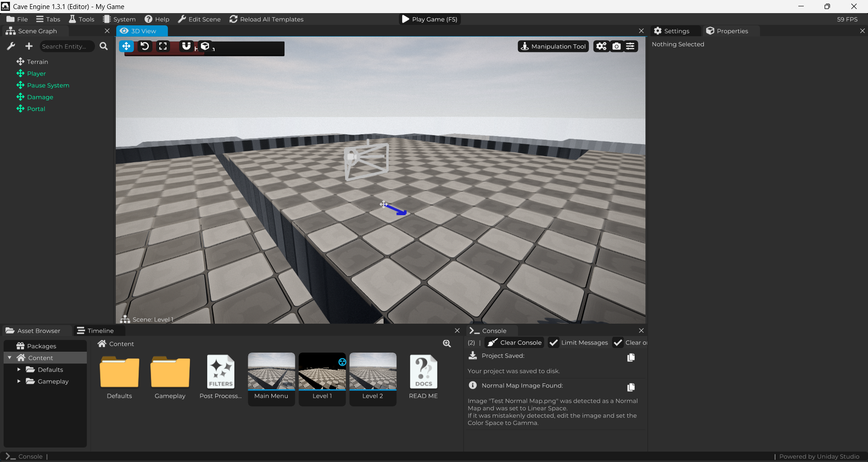The height and width of the screenshot is (462, 868).
Task: Open the File menu
Action: (x=17, y=19)
